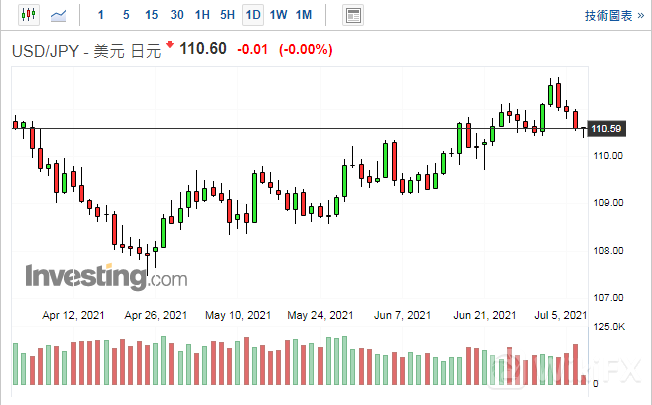Open the news/table layout icon
The height and width of the screenshot is (405, 652).
(x=352, y=15)
